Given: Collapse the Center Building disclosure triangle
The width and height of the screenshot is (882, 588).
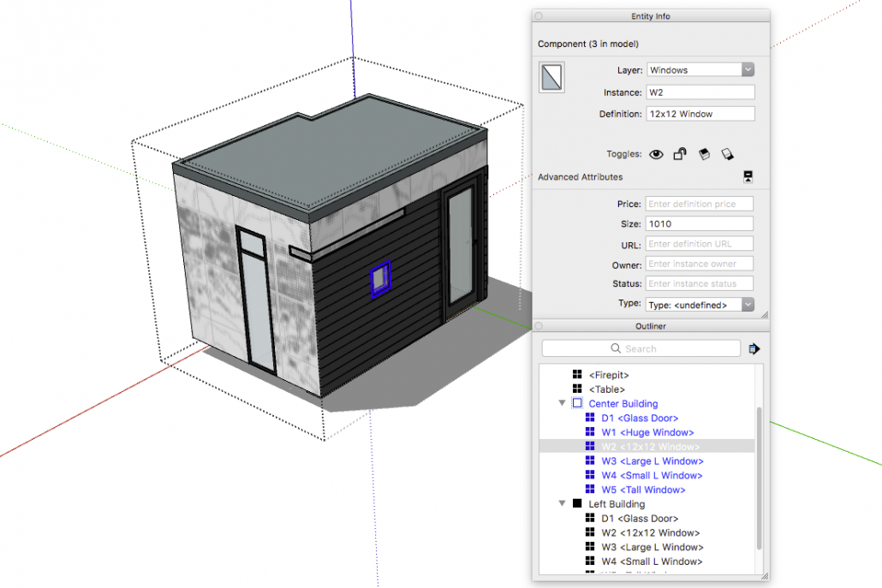Looking at the screenshot, I should (x=563, y=403).
